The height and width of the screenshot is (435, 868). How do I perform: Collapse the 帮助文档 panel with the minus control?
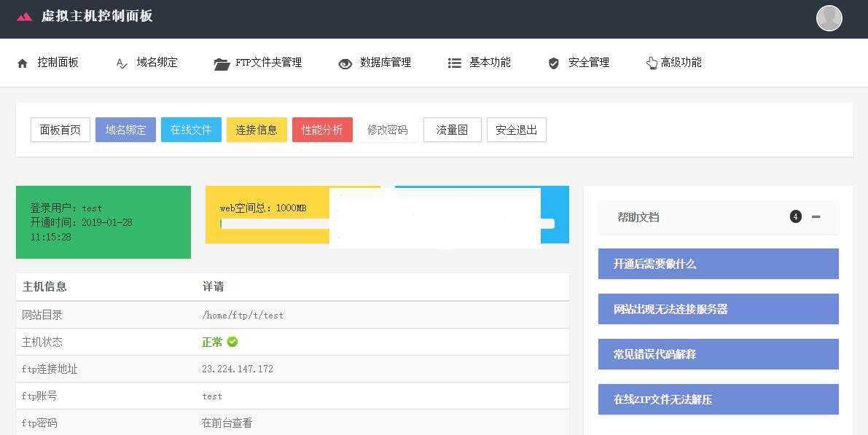816,217
